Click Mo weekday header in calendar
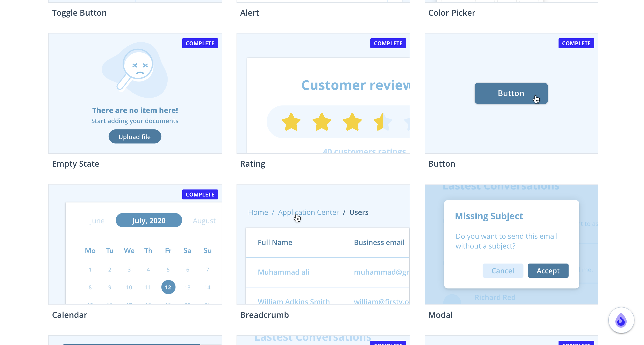Viewport: 644px width, 345px height. [90, 251]
